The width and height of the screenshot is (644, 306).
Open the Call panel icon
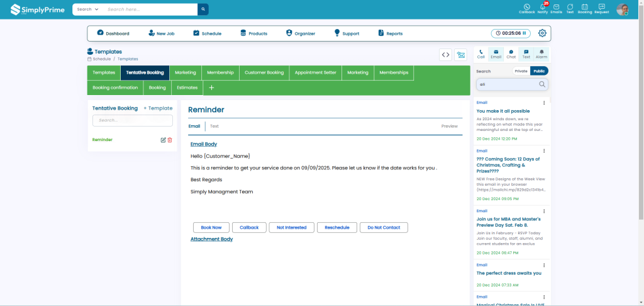(x=481, y=54)
